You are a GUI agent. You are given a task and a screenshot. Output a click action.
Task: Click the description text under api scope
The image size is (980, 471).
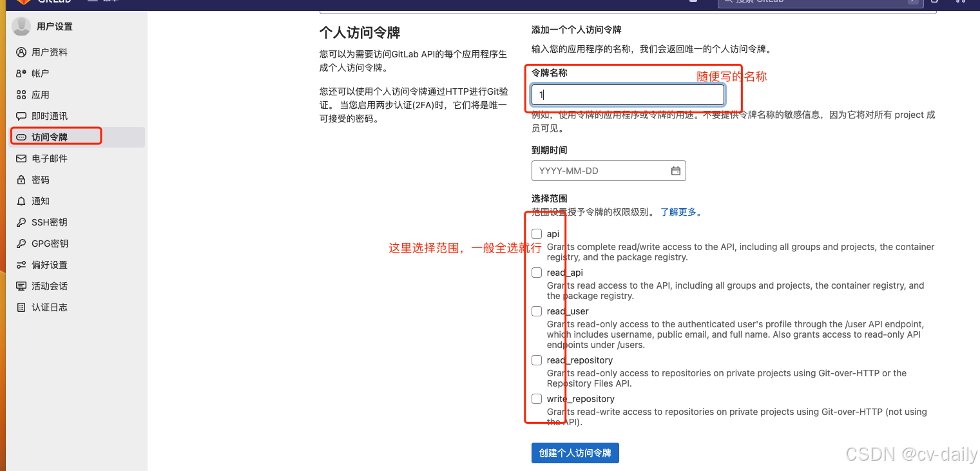tap(740, 252)
